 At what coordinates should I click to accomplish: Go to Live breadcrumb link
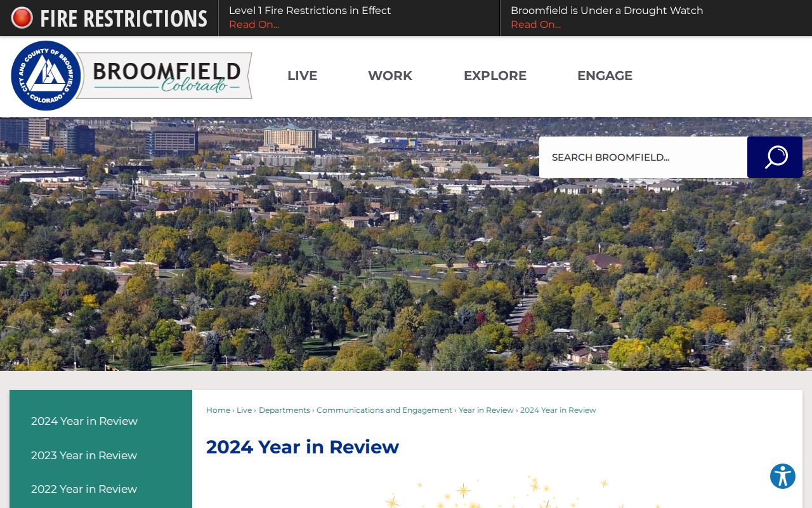click(x=244, y=410)
